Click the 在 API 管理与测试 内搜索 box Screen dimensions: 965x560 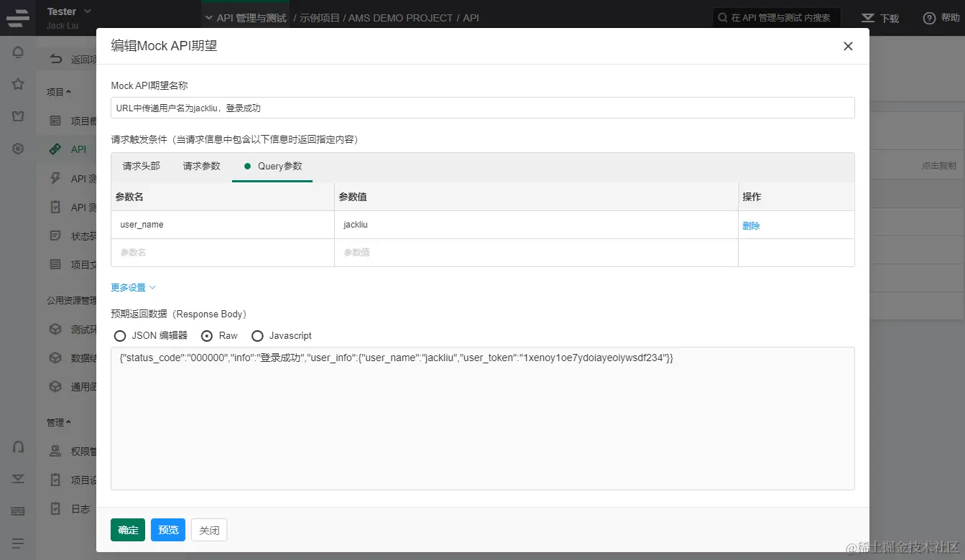[777, 18]
